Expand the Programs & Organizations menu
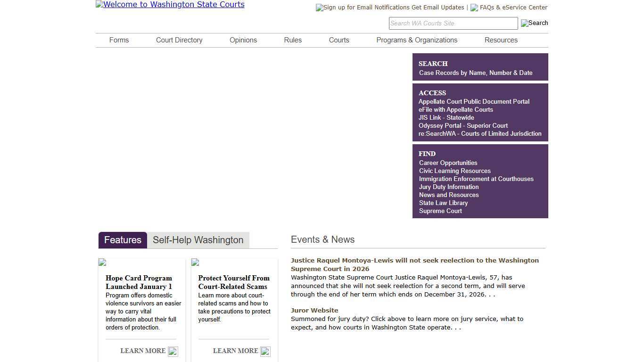The width and height of the screenshot is (644, 362). click(x=417, y=40)
